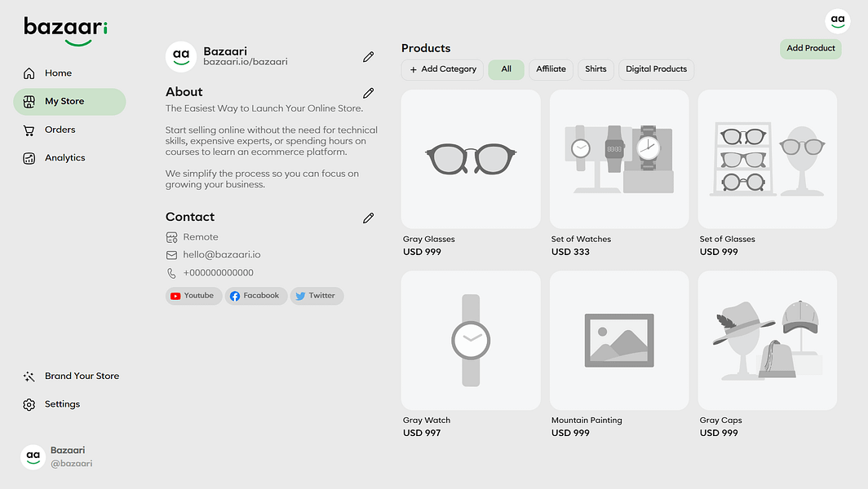Click the Bazaari logo in the sidebar
Viewport: 868px width, 489px height.
(x=66, y=30)
